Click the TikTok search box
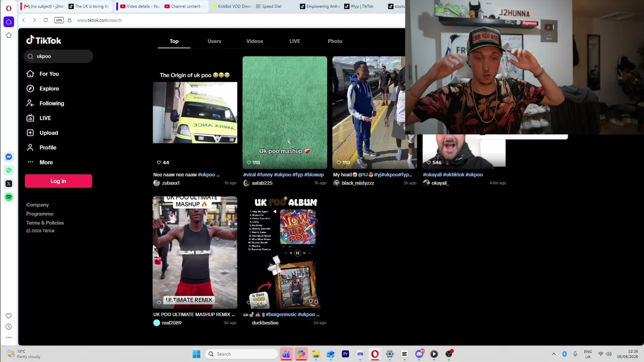644x362 pixels. 58,56
